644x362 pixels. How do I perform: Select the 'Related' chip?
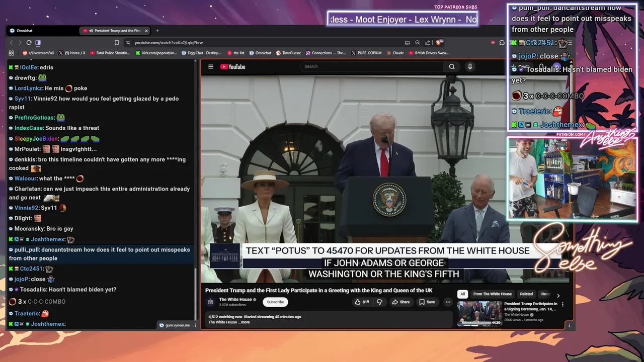coord(526,294)
